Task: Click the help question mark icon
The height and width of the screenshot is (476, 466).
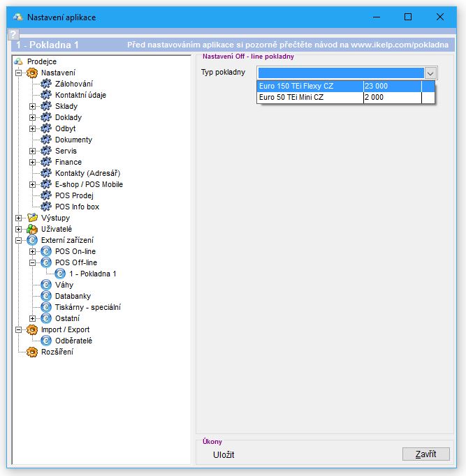Action: click(12, 34)
